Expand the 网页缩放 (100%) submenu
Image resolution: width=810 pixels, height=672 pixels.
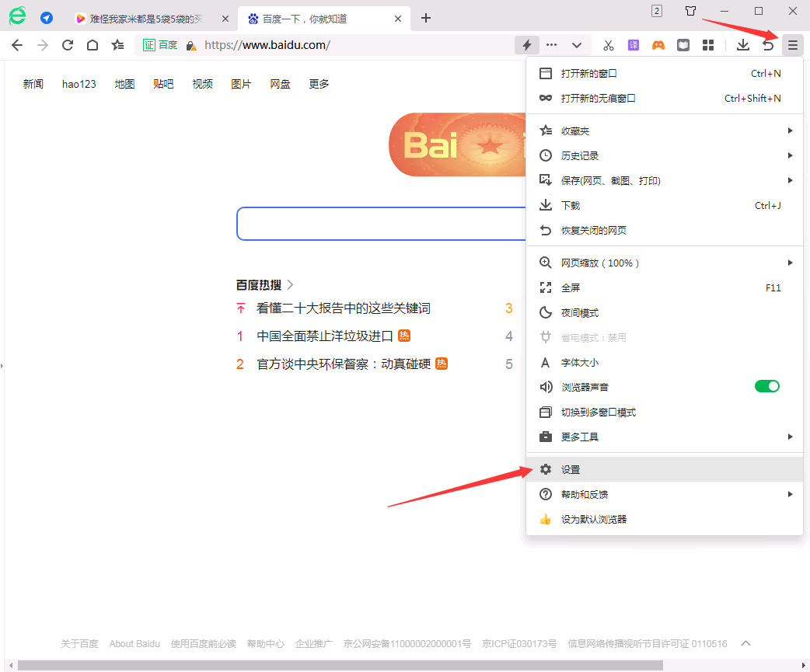pyautogui.click(x=665, y=263)
